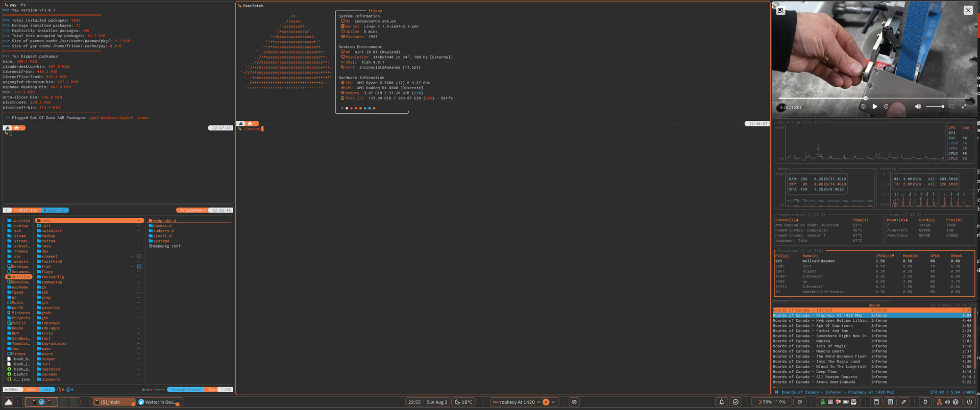Click the moon weather widget showing 18°C
The height and width of the screenshot is (410, 980).
click(463, 402)
